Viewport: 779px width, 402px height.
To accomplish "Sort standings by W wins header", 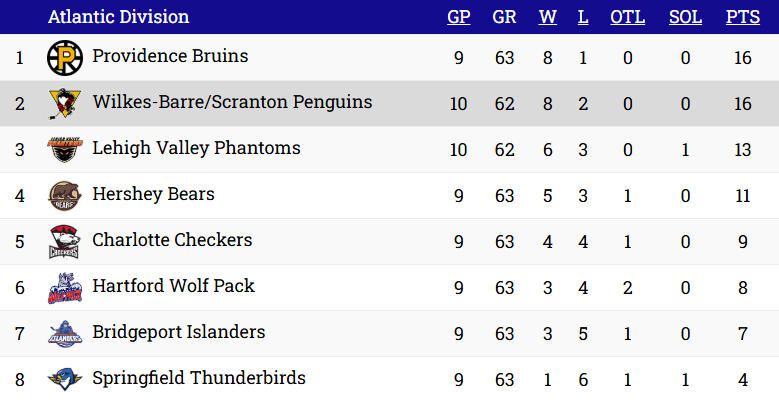I will [547, 17].
